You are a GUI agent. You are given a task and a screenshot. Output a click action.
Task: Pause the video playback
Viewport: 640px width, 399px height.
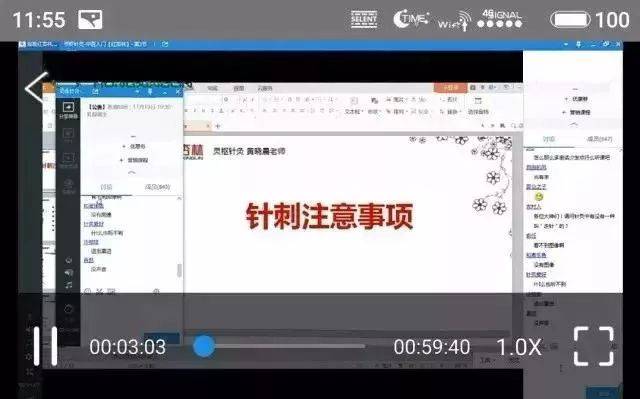pos(45,346)
